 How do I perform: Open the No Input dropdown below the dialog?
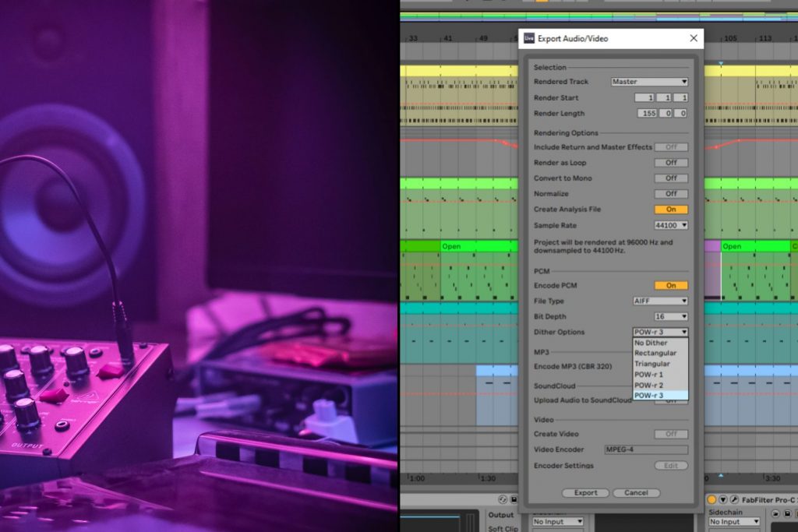pos(558,522)
